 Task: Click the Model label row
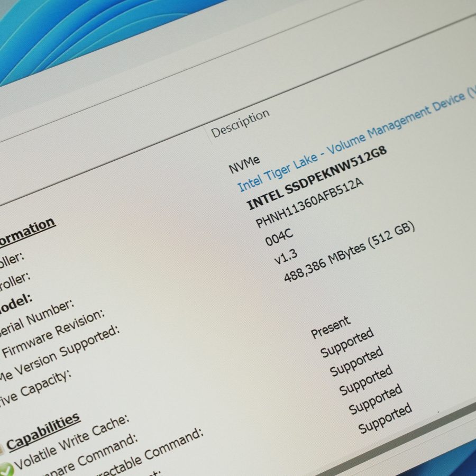pyautogui.click(x=16, y=303)
